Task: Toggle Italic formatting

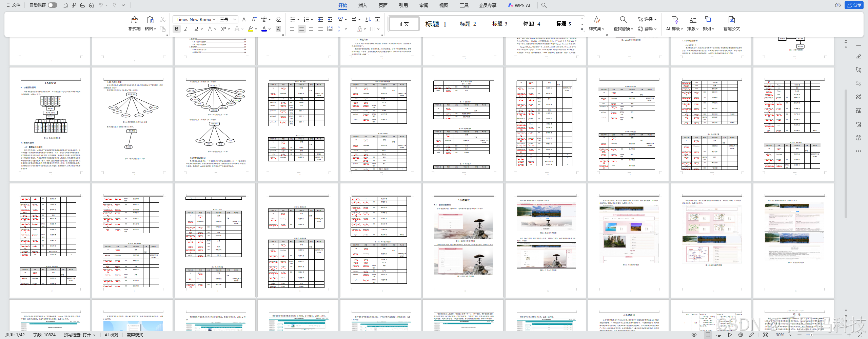Action: (x=186, y=29)
